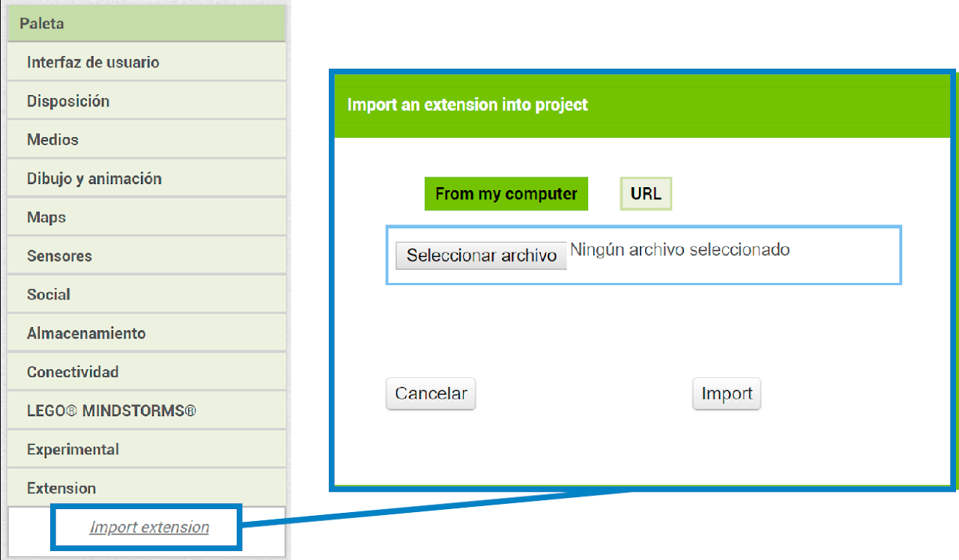This screenshot has width=959, height=560.
Task: Expand the Medios category
Action: (146, 140)
